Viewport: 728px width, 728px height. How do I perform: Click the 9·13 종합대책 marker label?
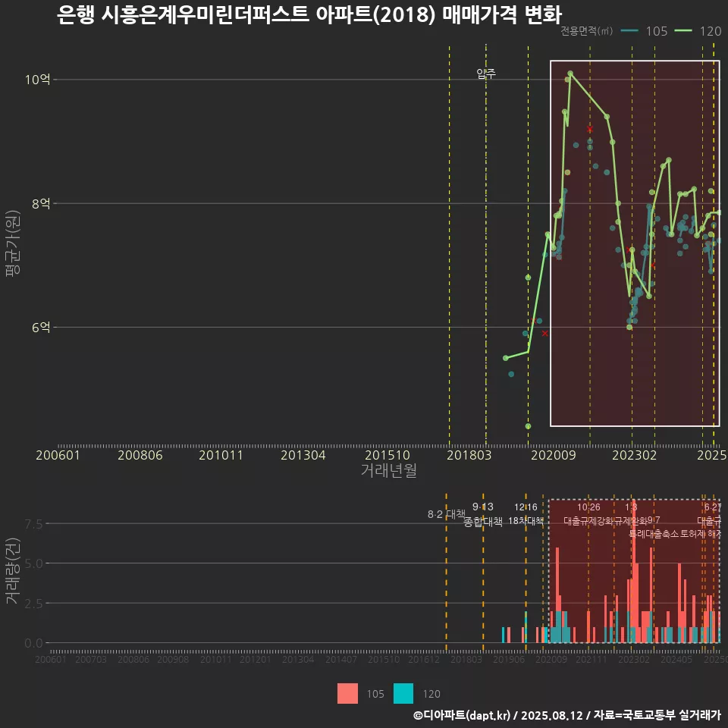(483, 514)
